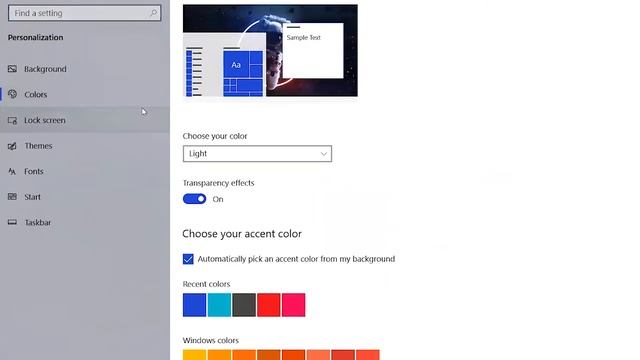640x360 pixels.
Task: Pick the blue recent color swatch
Action: [x=194, y=305]
